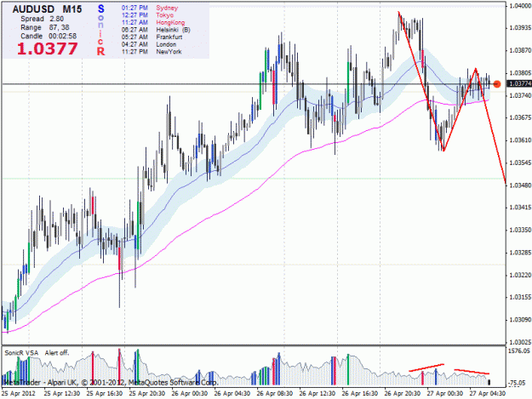Viewport: 532px width, 399px height.
Task: Click the 1.03805 price axis label
Action: point(520,73)
